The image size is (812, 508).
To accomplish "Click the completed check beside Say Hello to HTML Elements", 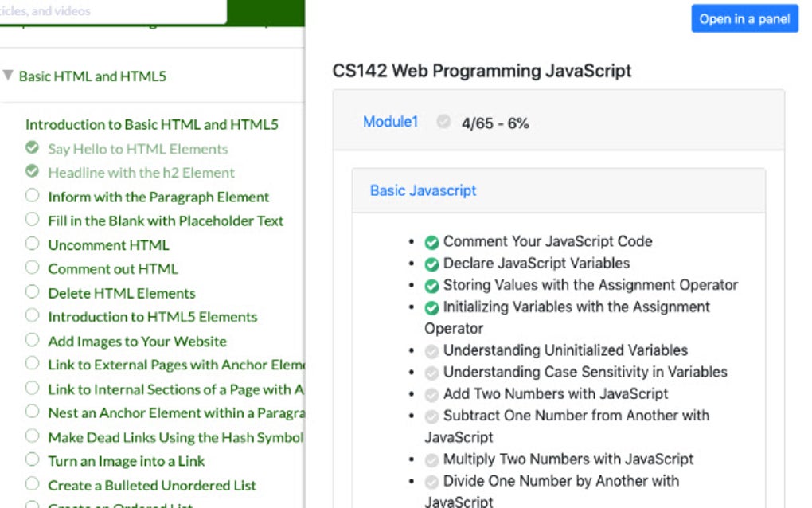I will click(33, 148).
